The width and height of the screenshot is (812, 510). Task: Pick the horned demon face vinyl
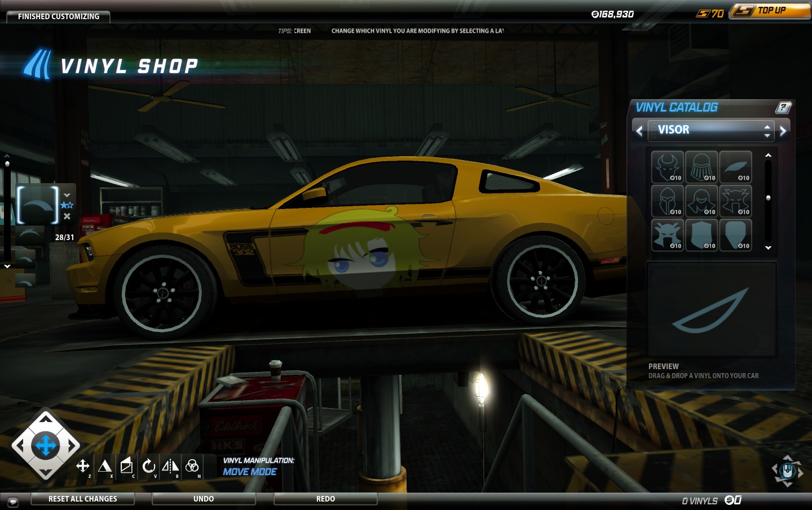pos(668,167)
